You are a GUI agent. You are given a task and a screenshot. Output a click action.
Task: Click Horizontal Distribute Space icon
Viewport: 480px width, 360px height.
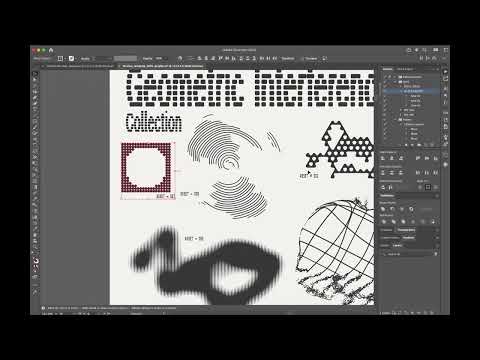tap(391, 187)
